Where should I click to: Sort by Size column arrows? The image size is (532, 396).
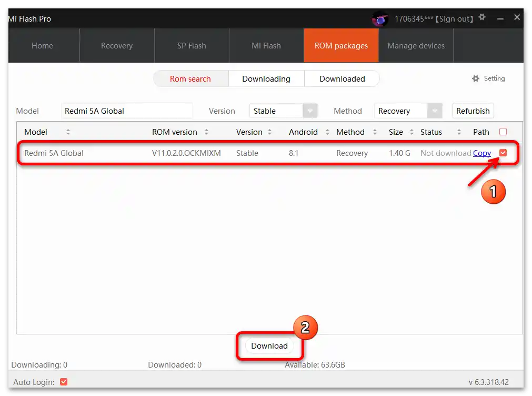click(411, 132)
